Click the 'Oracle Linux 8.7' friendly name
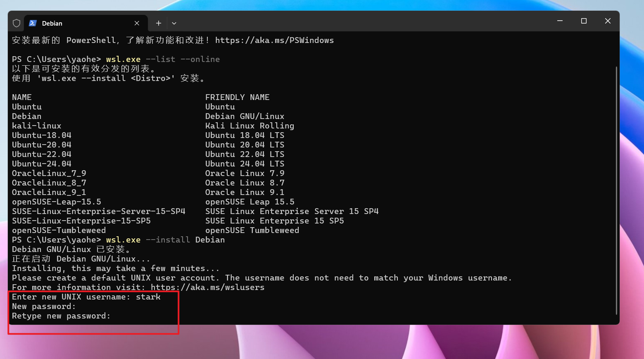The width and height of the screenshot is (644, 359). (245, 183)
